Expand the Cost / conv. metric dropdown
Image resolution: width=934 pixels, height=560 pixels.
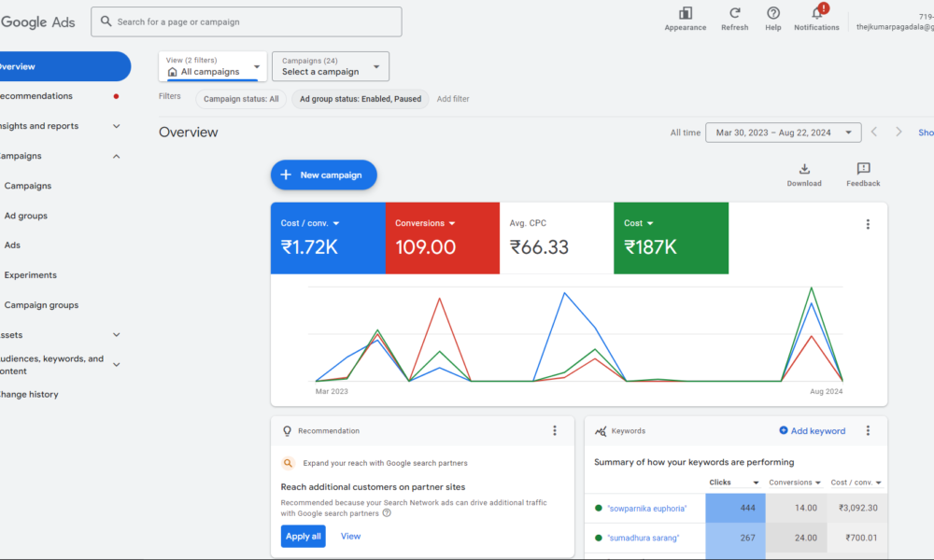336,224
